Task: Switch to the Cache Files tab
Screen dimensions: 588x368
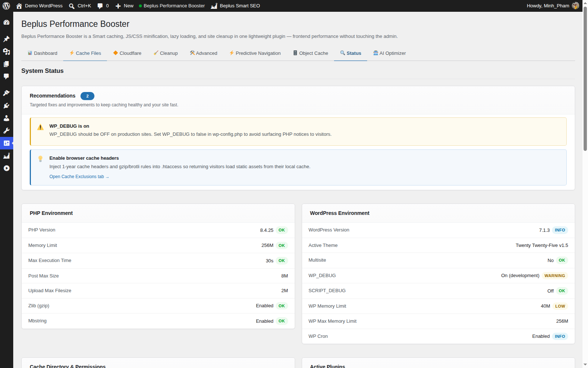Action: pyautogui.click(x=85, y=53)
